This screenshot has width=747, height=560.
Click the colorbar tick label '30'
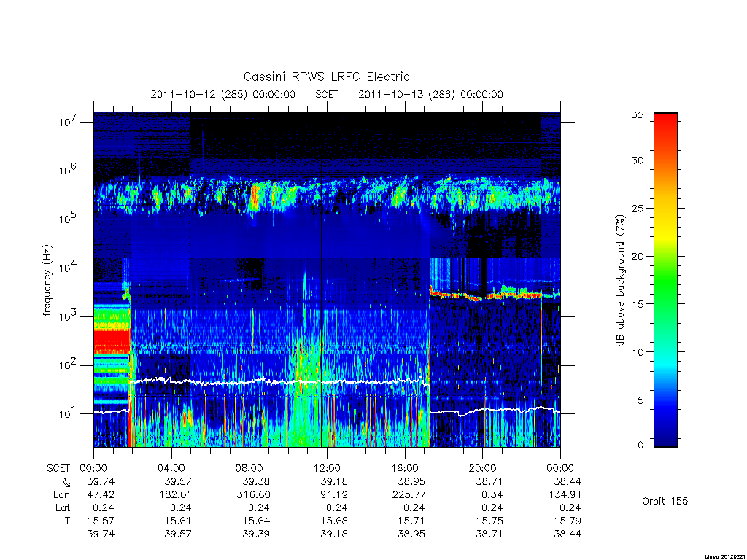click(x=638, y=160)
